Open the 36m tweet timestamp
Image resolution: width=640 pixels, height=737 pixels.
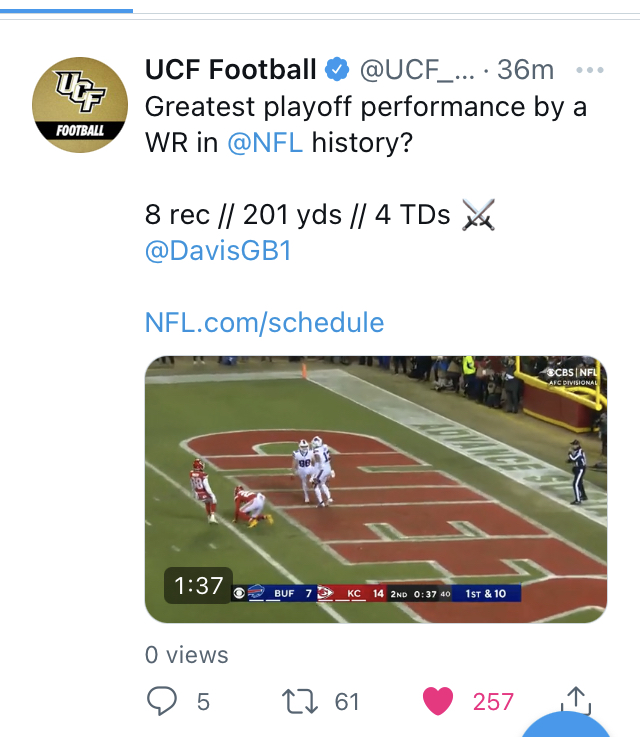coord(525,70)
